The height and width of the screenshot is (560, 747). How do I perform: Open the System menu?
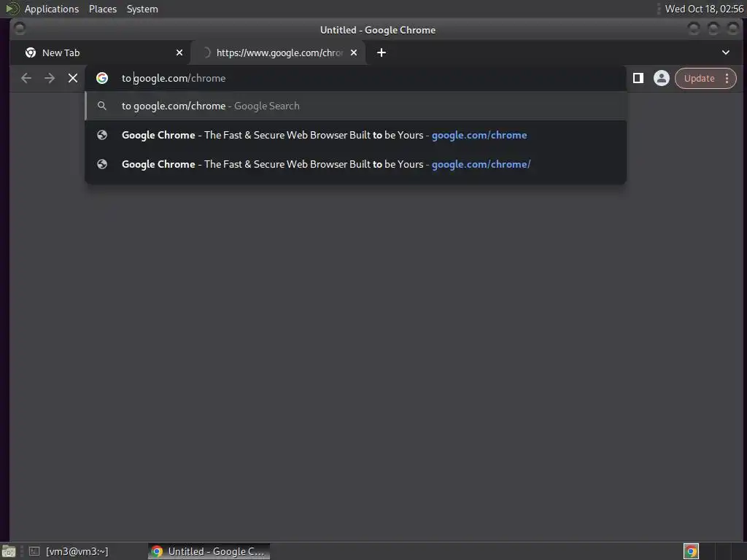(142, 9)
